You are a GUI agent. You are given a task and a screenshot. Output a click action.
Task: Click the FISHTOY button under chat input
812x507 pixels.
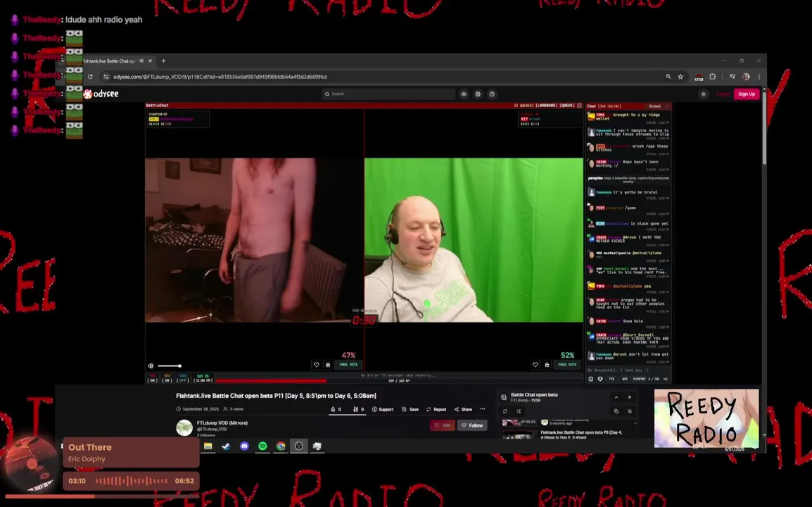[x=640, y=379]
